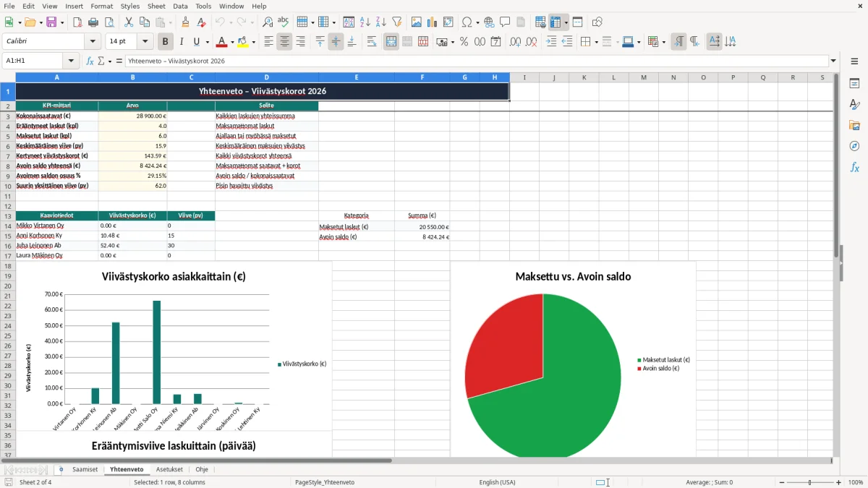Toggle Align Left

click(x=269, y=42)
